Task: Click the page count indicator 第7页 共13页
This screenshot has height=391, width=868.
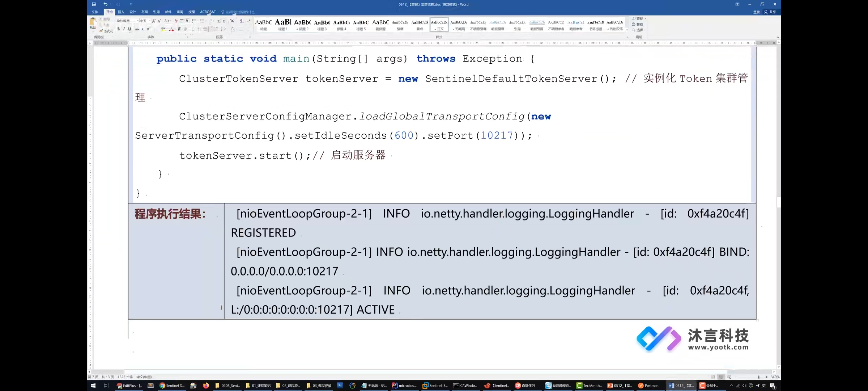Action: pos(101,377)
